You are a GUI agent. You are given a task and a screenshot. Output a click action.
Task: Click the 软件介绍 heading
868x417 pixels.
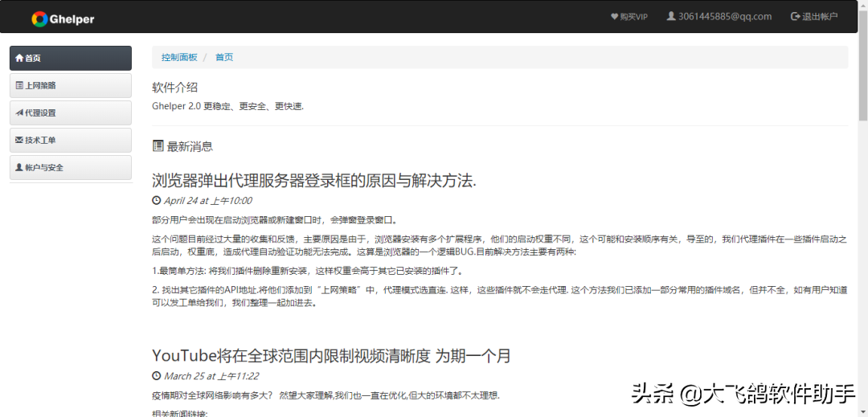click(x=175, y=88)
